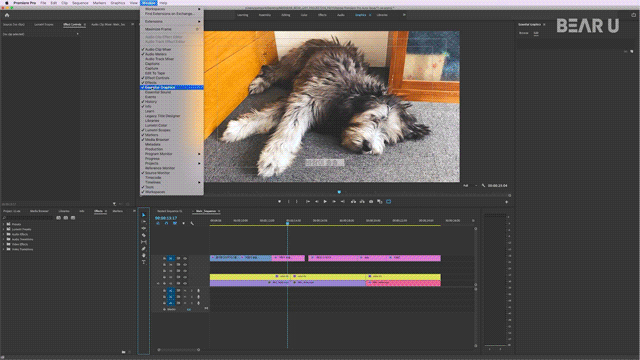
Task: Open the Color workspace
Action: (304, 15)
